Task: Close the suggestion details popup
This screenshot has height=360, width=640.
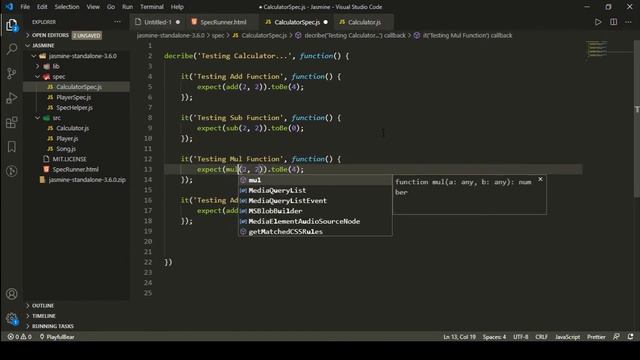Action: pos(540,179)
